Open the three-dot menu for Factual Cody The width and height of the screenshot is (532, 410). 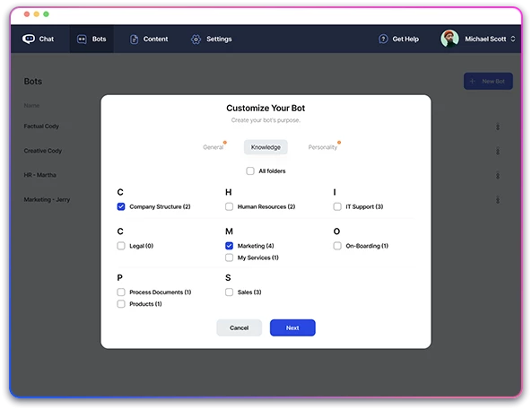(498, 126)
